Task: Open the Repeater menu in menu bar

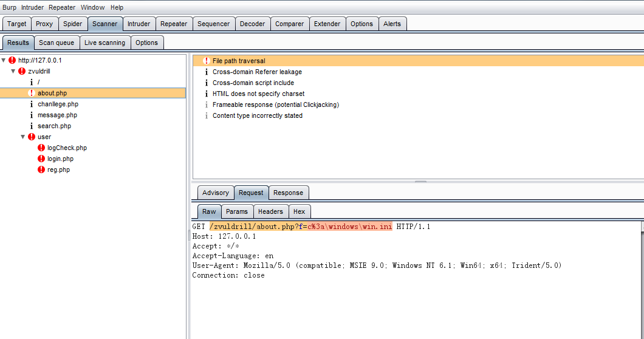Action: click(62, 7)
